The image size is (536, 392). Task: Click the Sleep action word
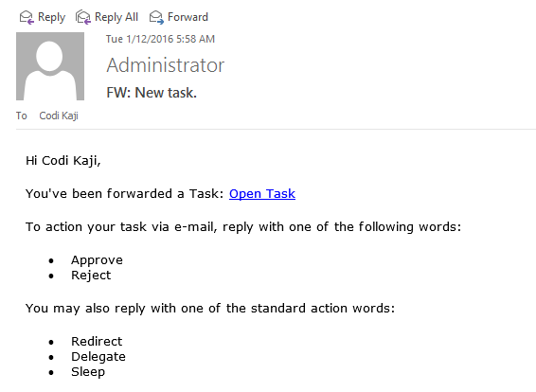pyautogui.click(x=88, y=372)
